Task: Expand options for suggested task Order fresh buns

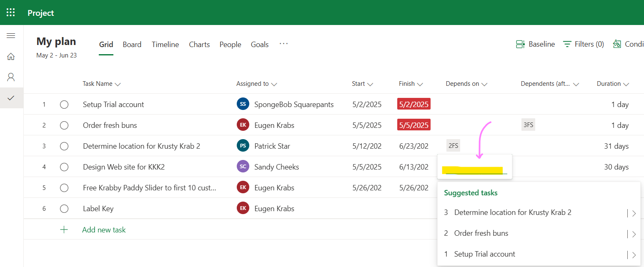Action: (634, 234)
